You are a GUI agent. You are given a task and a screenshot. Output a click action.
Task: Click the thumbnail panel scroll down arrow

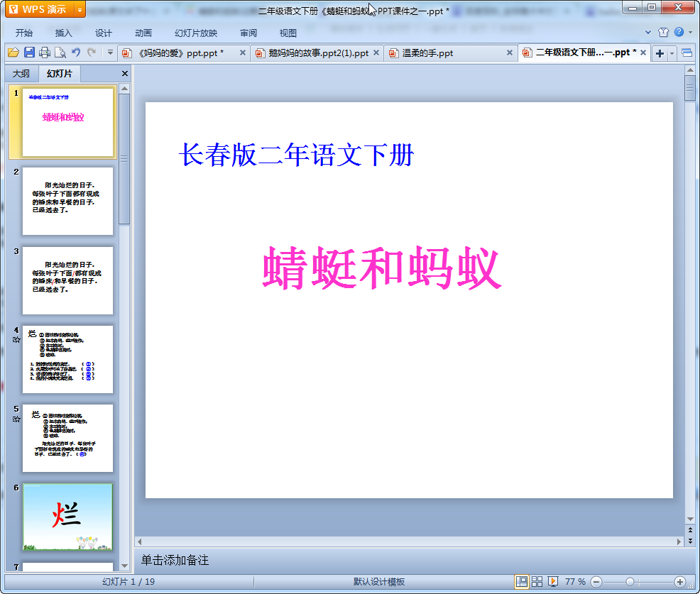click(x=124, y=566)
